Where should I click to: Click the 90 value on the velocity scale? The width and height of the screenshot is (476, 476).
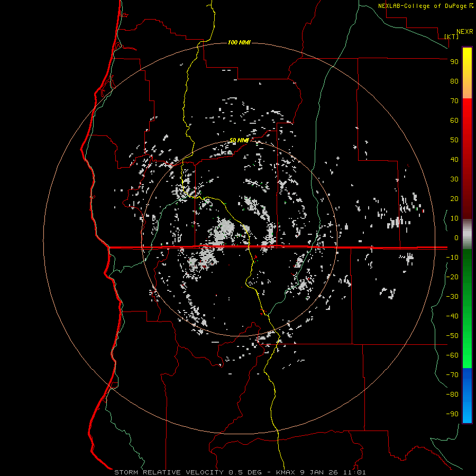(454, 62)
